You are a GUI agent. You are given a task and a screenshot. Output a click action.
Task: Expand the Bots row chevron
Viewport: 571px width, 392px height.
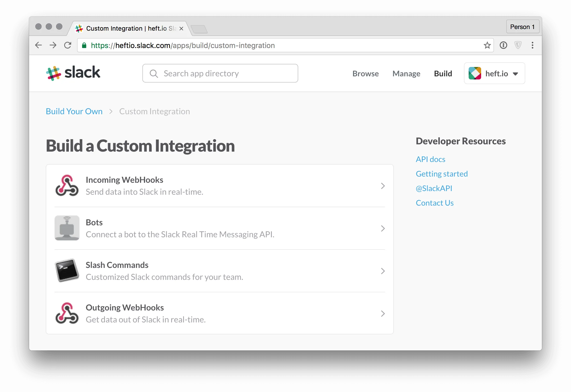pyautogui.click(x=383, y=228)
